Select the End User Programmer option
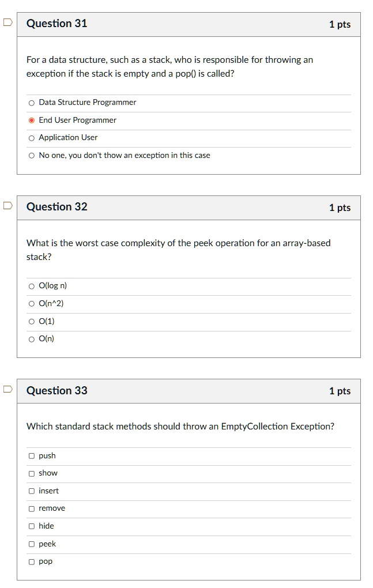 click(x=32, y=120)
